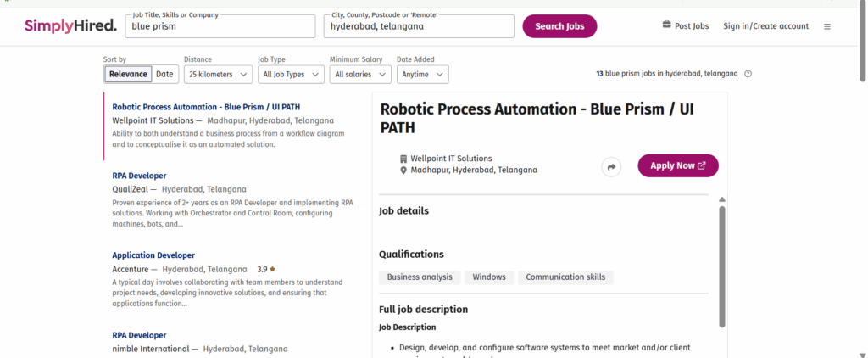Screen dimensions: 868x358
Task: Click the SimplyHired logo
Action: click(71, 25)
